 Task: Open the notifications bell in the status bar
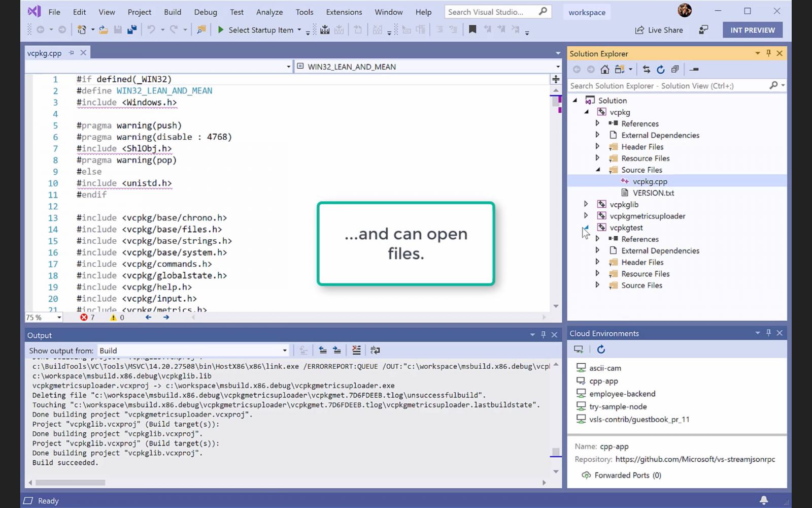click(x=763, y=500)
